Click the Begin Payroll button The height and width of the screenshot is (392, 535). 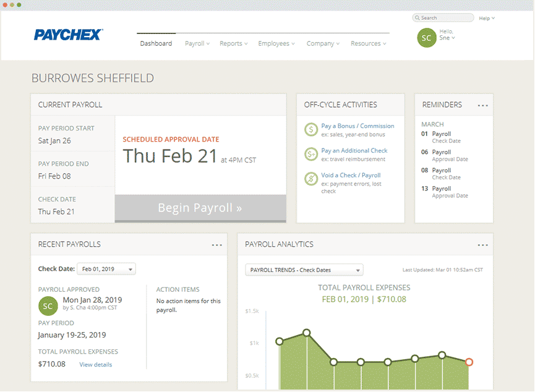pos(200,208)
